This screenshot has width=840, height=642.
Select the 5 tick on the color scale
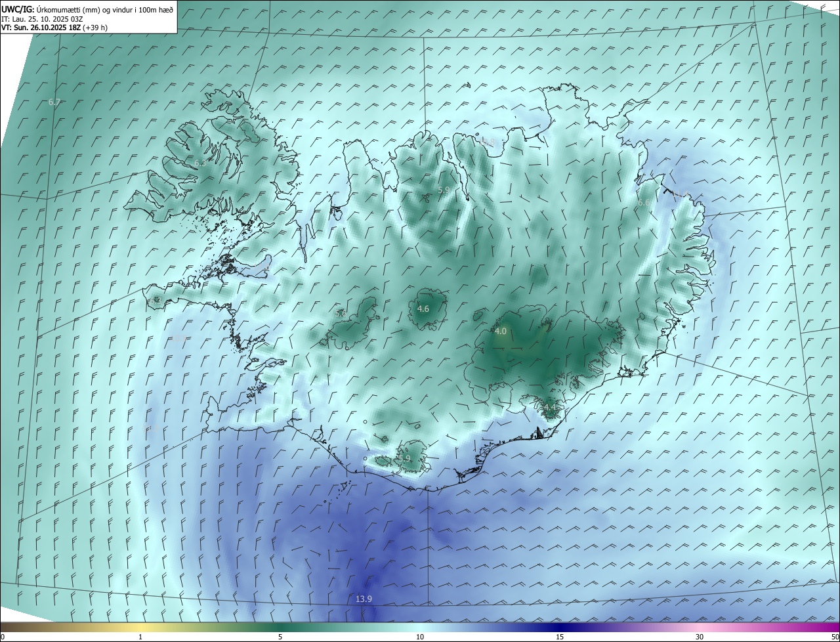point(280,637)
